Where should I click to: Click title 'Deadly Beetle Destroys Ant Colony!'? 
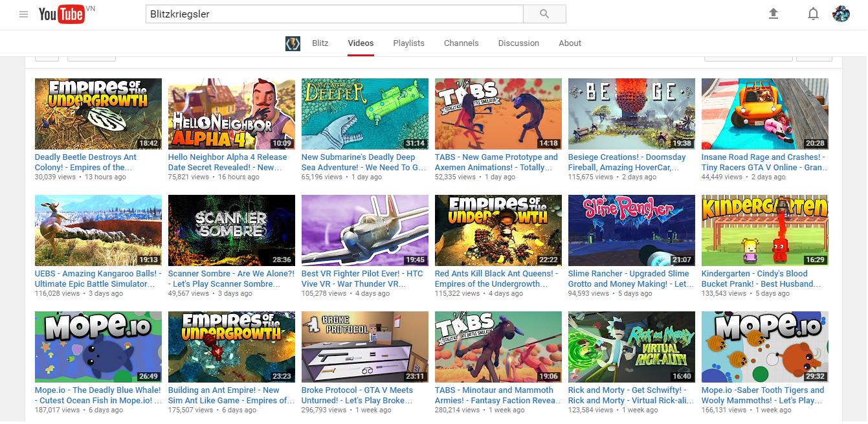point(85,162)
